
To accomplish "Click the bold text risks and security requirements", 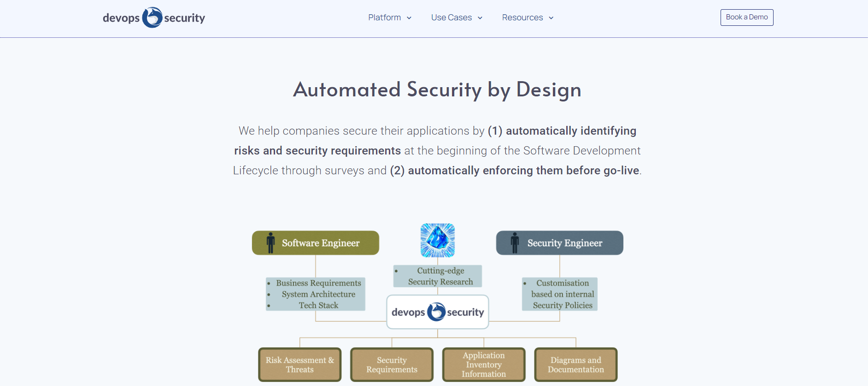I will pos(317,151).
